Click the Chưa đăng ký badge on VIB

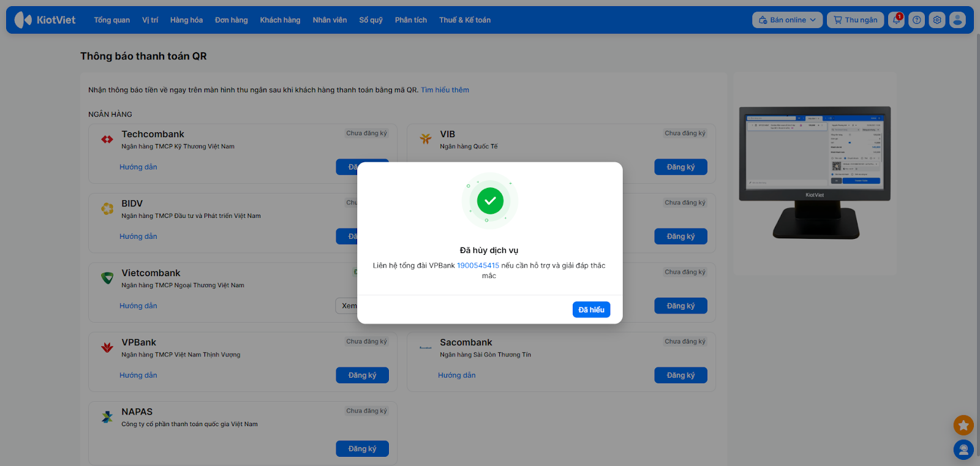coord(685,133)
